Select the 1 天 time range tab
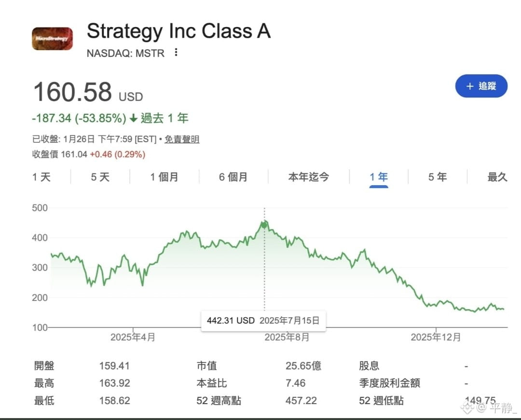 [x=41, y=177]
